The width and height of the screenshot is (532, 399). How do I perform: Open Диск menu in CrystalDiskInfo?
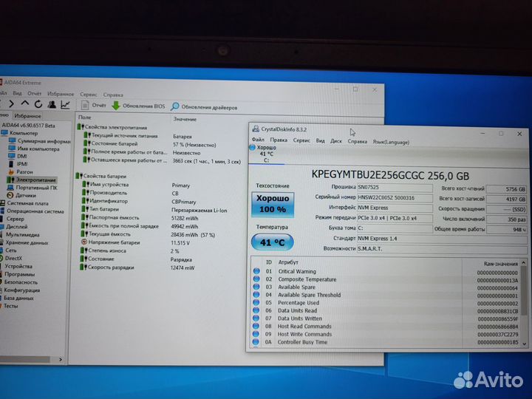pos(336,141)
